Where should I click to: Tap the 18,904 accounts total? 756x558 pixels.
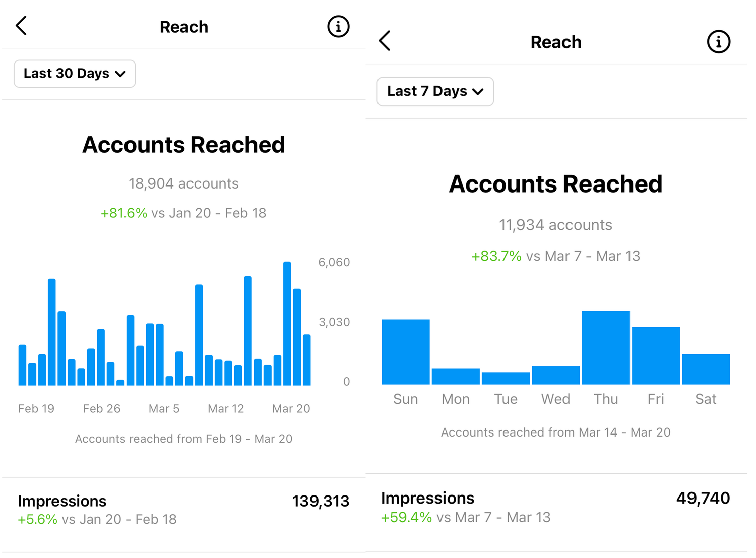pos(183,183)
